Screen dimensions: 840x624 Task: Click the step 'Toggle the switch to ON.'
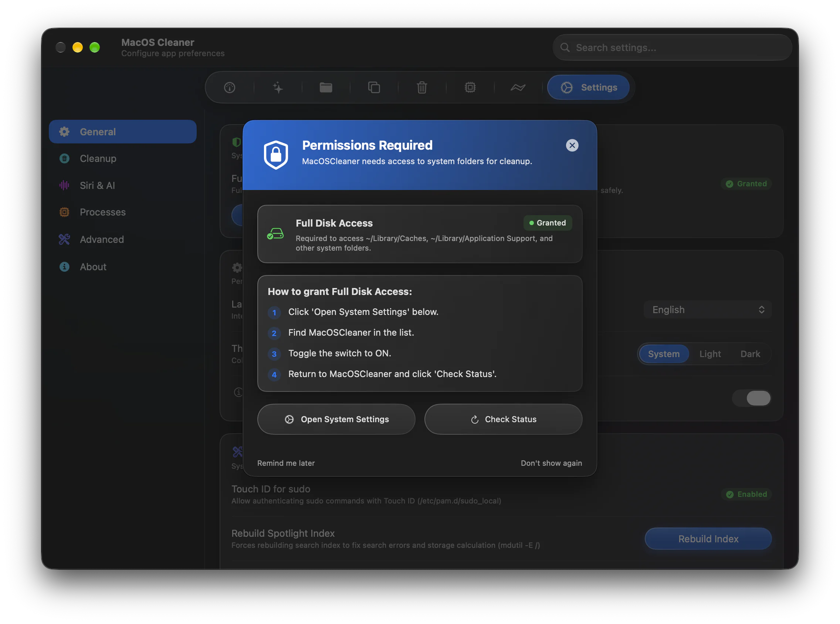[339, 353]
